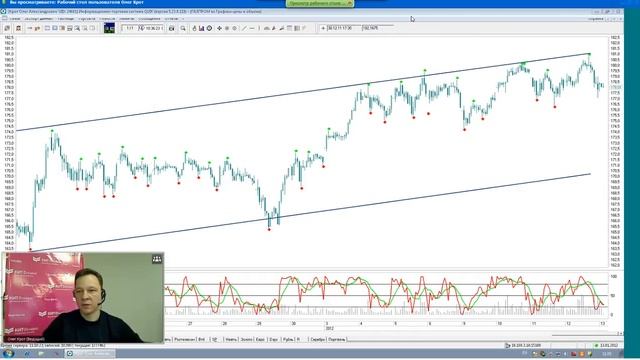Click the price value field in the toolbar
The image size is (640, 360).
click(378, 28)
